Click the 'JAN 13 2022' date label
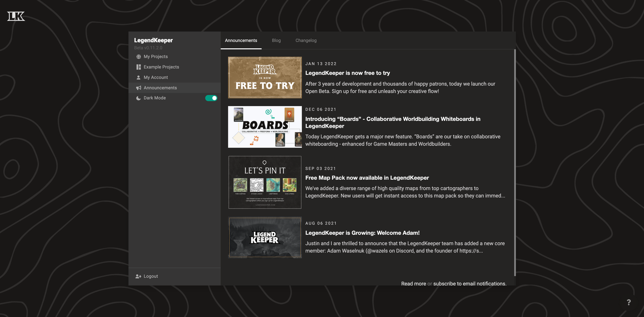Viewport: 644px width, 317px height. (321, 64)
